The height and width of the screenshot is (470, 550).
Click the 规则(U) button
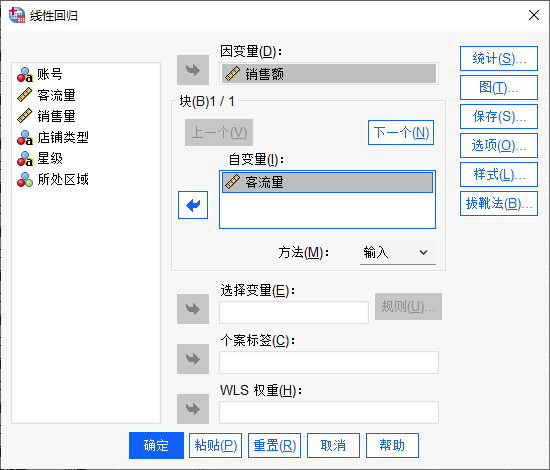pos(408,307)
